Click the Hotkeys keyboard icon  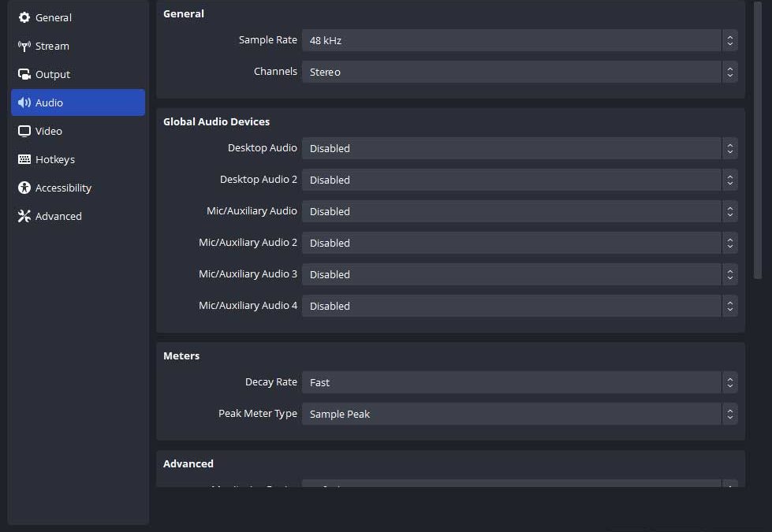[x=24, y=159]
